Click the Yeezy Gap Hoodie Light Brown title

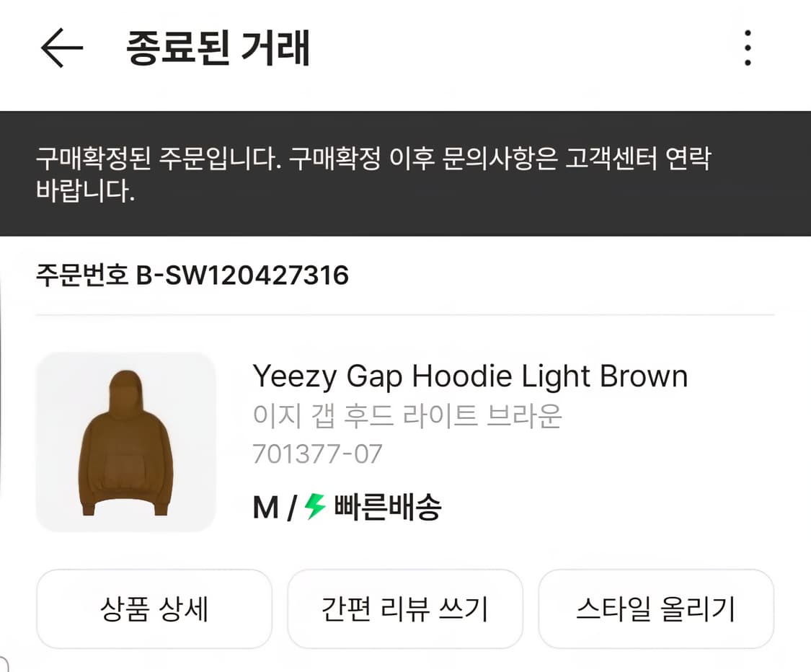[x=470, y=376]
